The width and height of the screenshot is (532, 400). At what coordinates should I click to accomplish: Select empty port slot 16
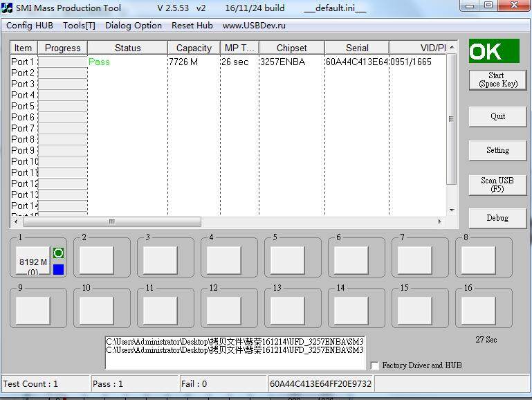479,311
